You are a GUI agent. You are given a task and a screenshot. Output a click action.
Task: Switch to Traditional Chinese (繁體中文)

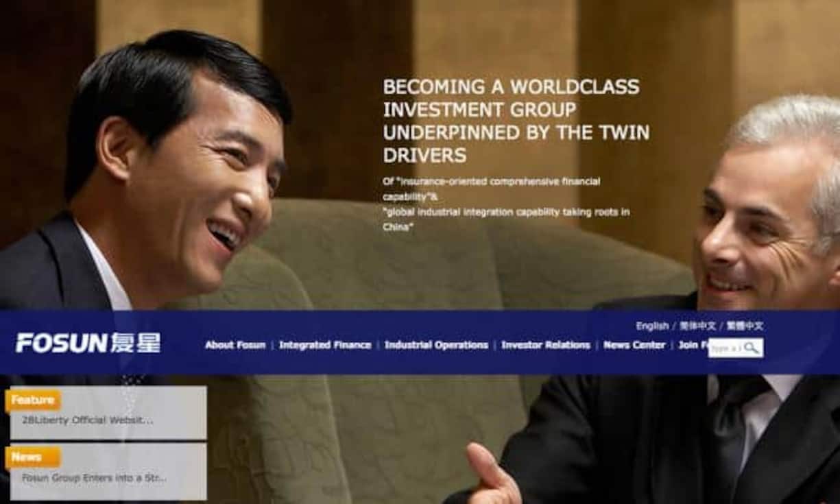[x=745, y=326]
